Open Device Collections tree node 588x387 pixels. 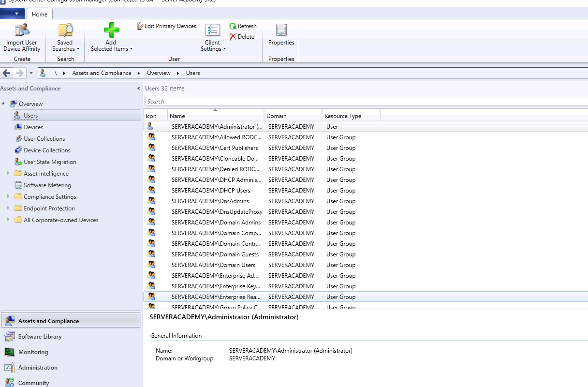47,150
